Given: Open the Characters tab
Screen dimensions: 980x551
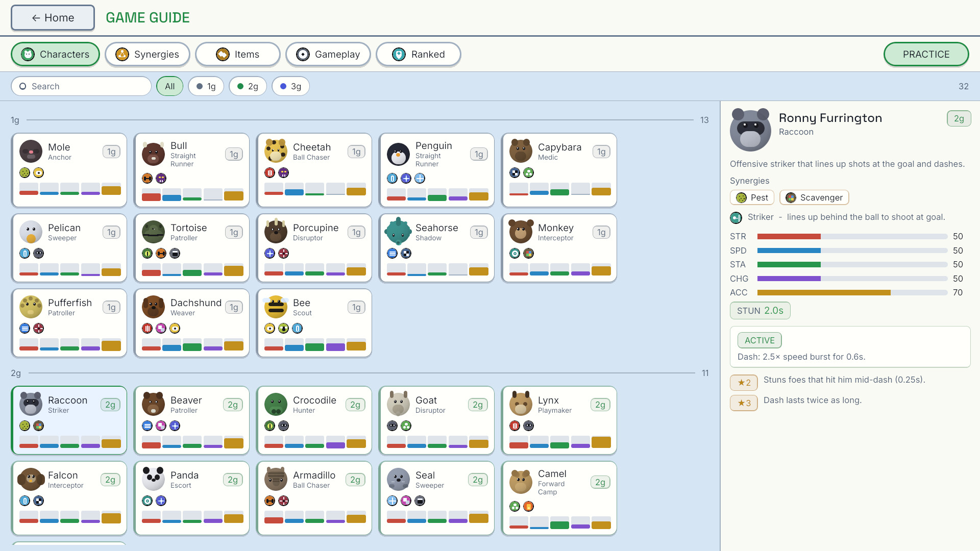Looking at the screenshot, I should (55, 54).
